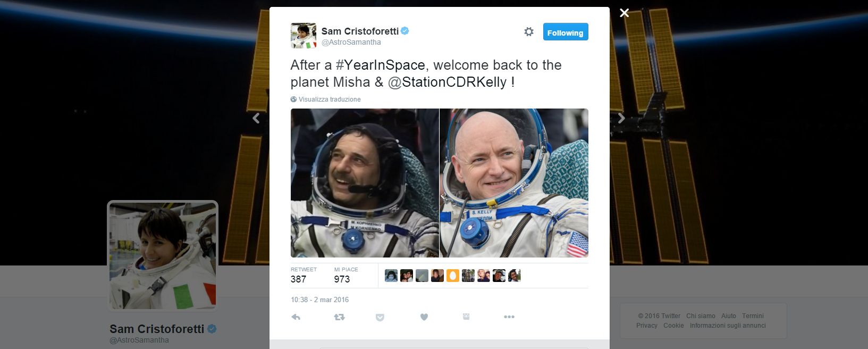Click the icon left of the three dots

(x=466, y=317)
